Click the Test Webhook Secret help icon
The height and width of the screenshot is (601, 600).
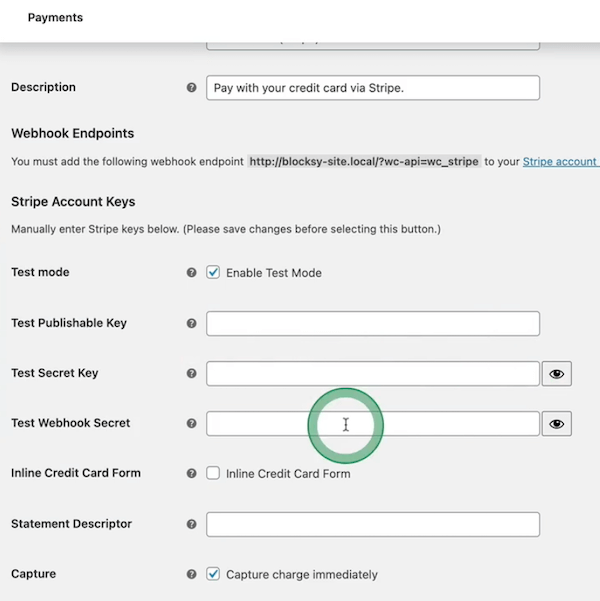click(x=192, y=424)
